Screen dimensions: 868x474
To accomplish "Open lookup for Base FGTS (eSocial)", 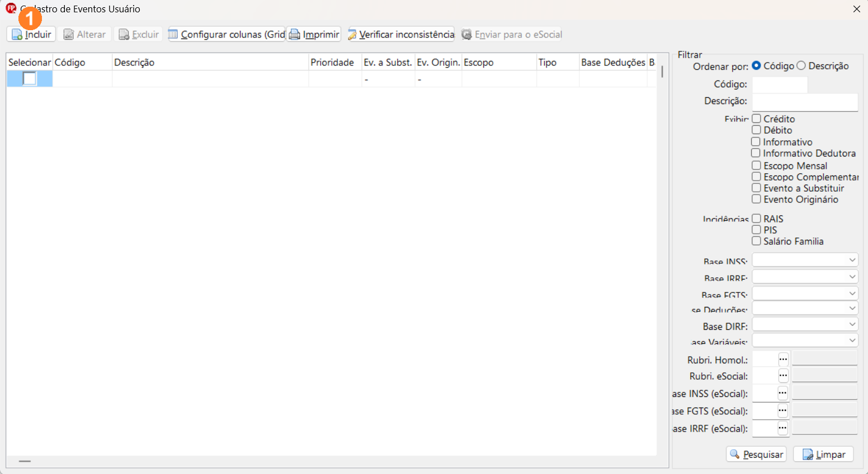I will [782, 411].
